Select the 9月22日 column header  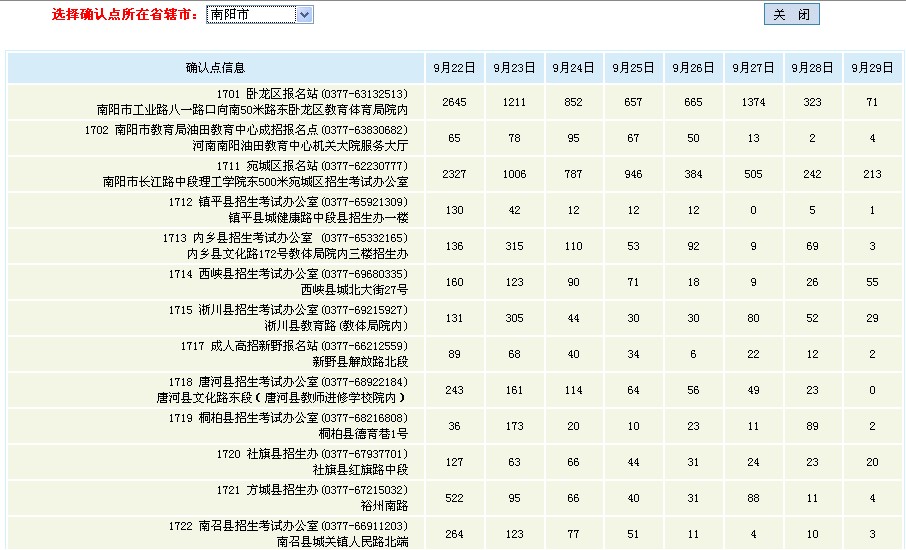coord(454,68)
